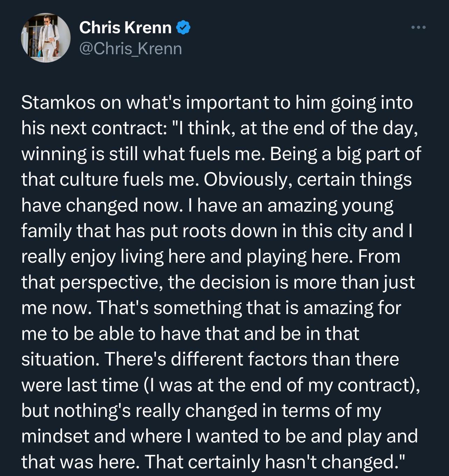Image resolution: width=449 pixels, height=476 pixels.
Task: Click the phrase "but nothing's really changed"
Action: point(139,411)
